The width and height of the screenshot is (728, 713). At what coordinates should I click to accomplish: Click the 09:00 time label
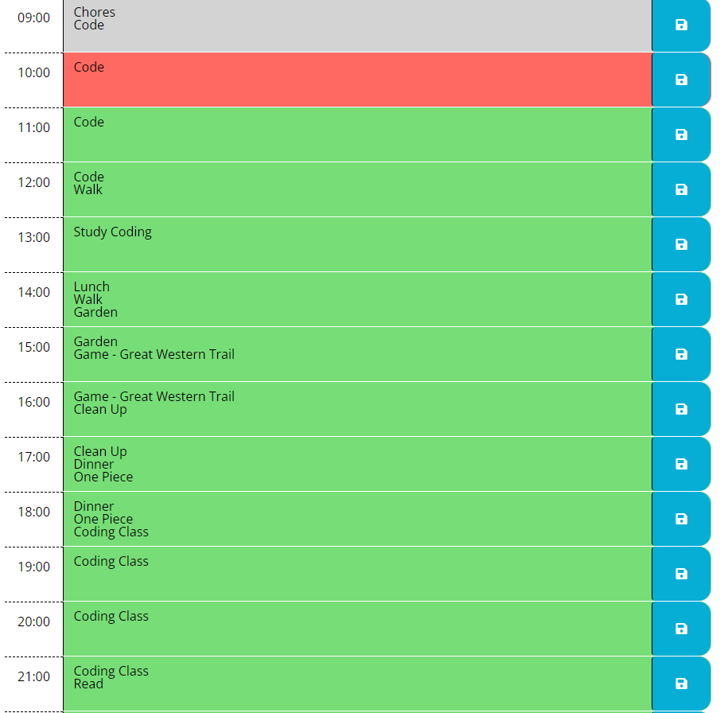[33, 18]
